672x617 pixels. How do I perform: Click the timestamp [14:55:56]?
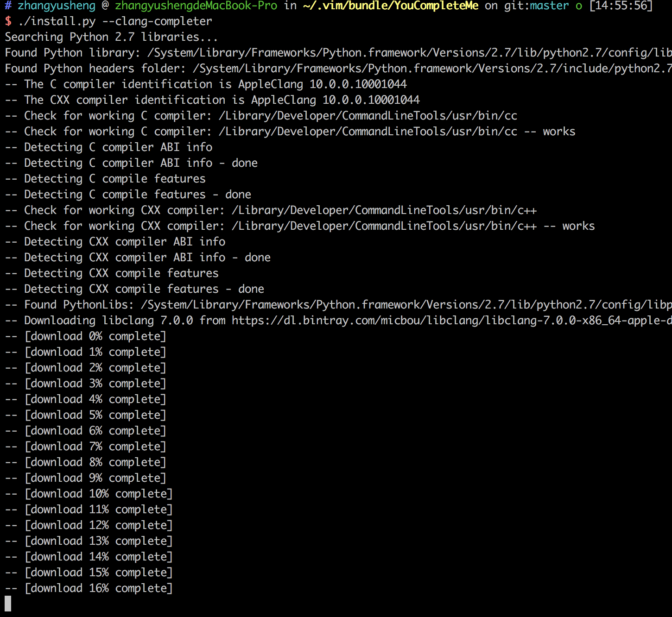click(621, 6)
